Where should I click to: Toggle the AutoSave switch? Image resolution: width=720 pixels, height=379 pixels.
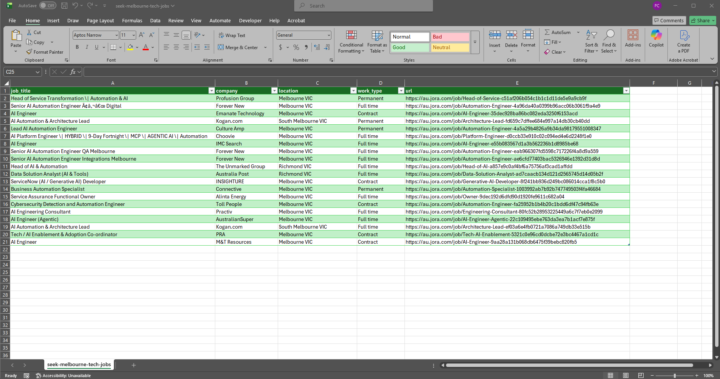pyautogui.click(x=47, y=6)
